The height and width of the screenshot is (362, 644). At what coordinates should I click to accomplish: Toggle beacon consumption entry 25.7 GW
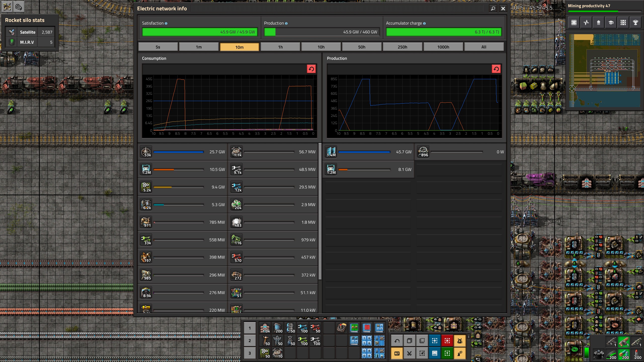pyautogui.click(x=183, y=152)
